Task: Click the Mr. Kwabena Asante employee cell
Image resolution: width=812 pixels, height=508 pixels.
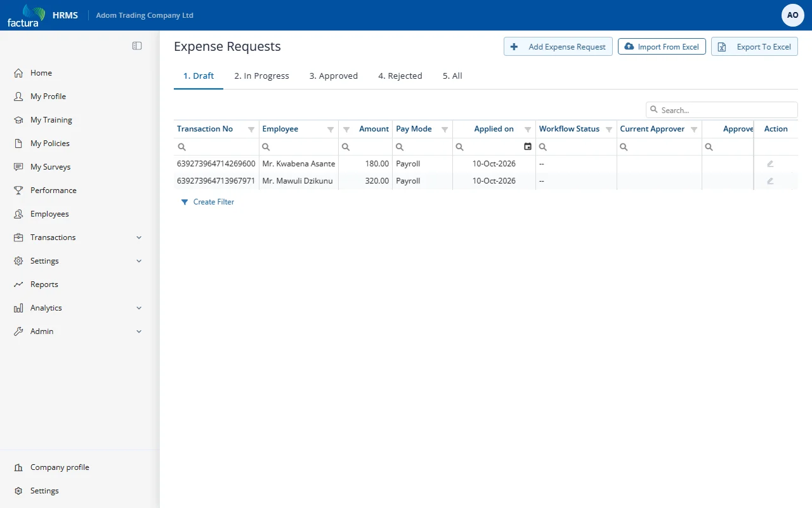Action: click(x=299, y=164)
